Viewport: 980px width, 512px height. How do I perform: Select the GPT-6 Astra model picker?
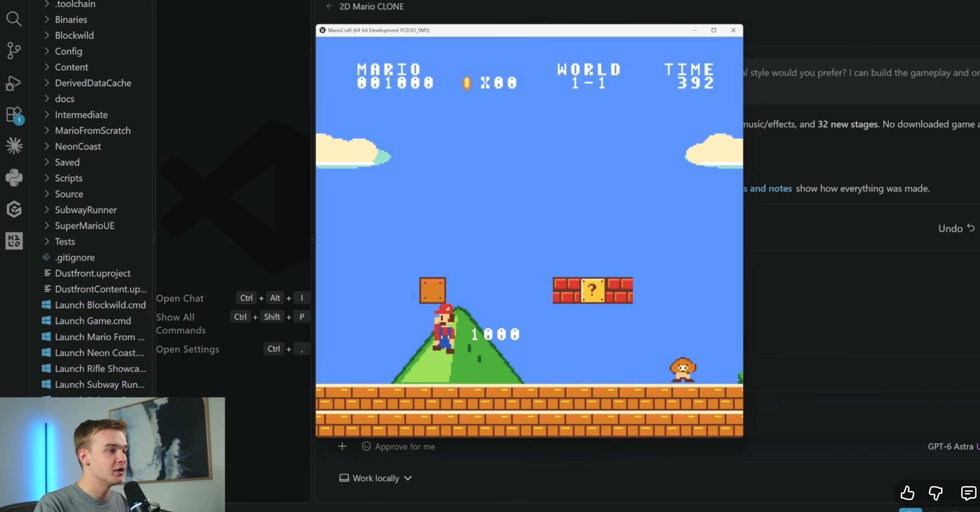coord(950,447)
